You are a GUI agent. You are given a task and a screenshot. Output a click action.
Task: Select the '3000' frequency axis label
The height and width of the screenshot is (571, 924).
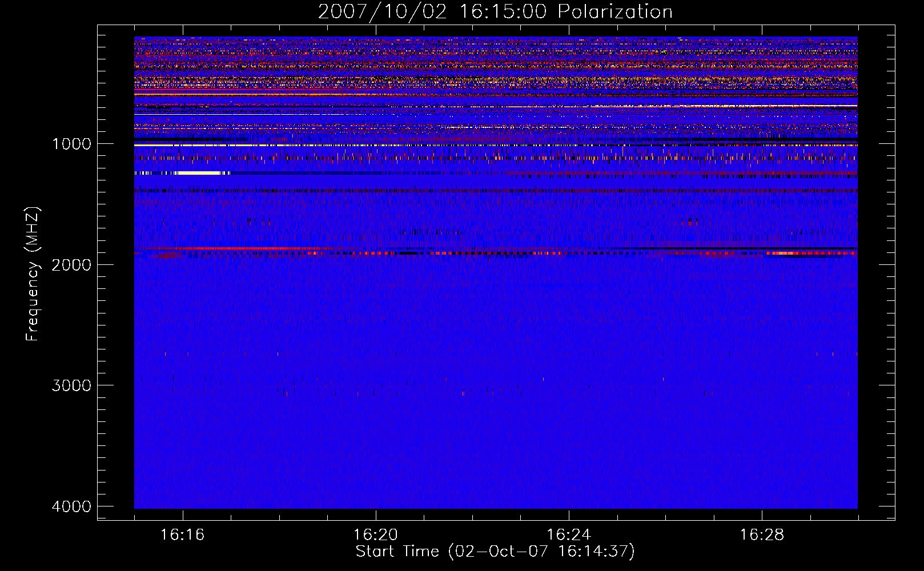tap(71, 385)
